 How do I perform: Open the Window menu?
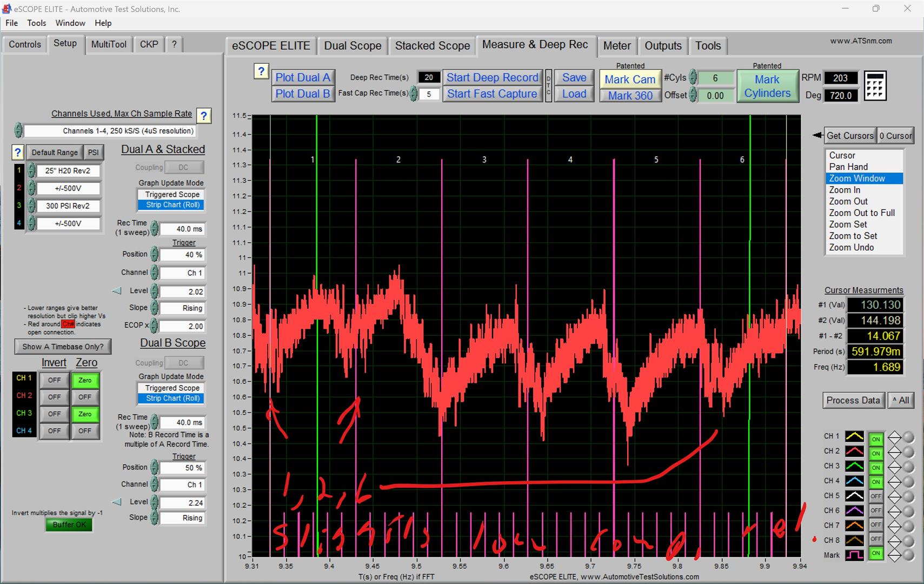pos(70,23)
